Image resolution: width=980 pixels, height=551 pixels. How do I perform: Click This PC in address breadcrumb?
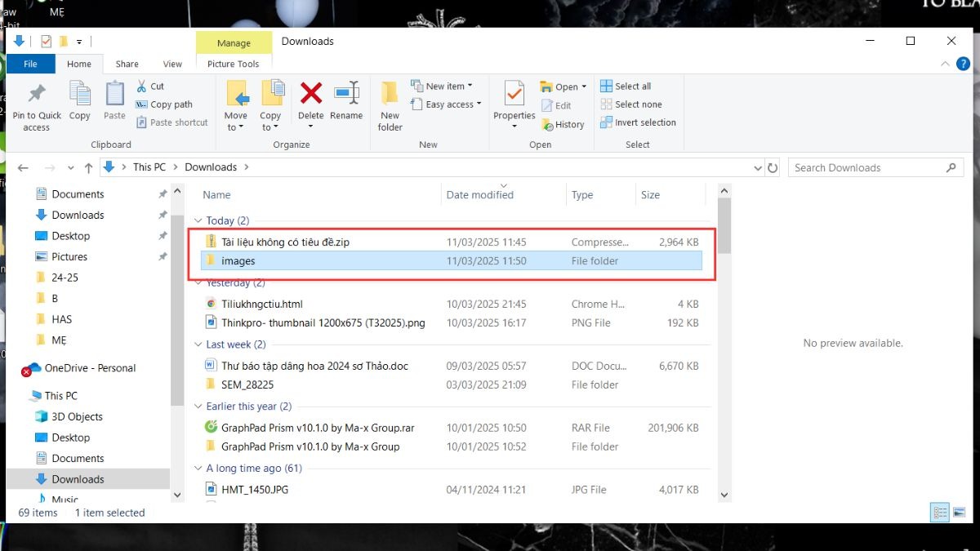click(149, 167)
